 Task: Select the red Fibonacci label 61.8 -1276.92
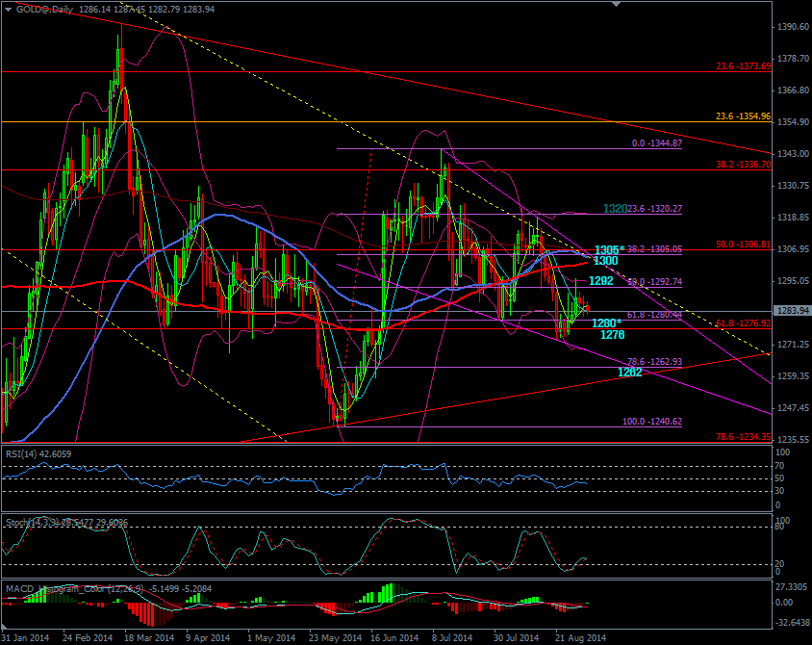743,323
